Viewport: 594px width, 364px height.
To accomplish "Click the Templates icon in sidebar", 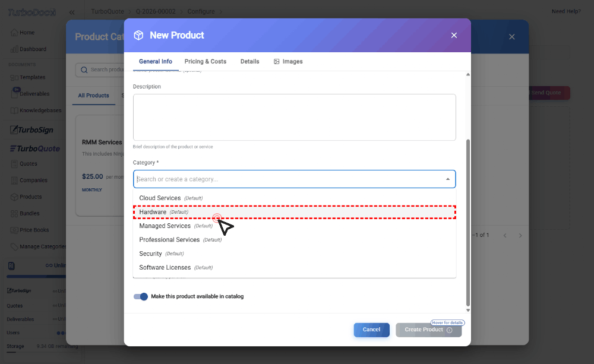I will pyautogui.click(x=14, y=77).
